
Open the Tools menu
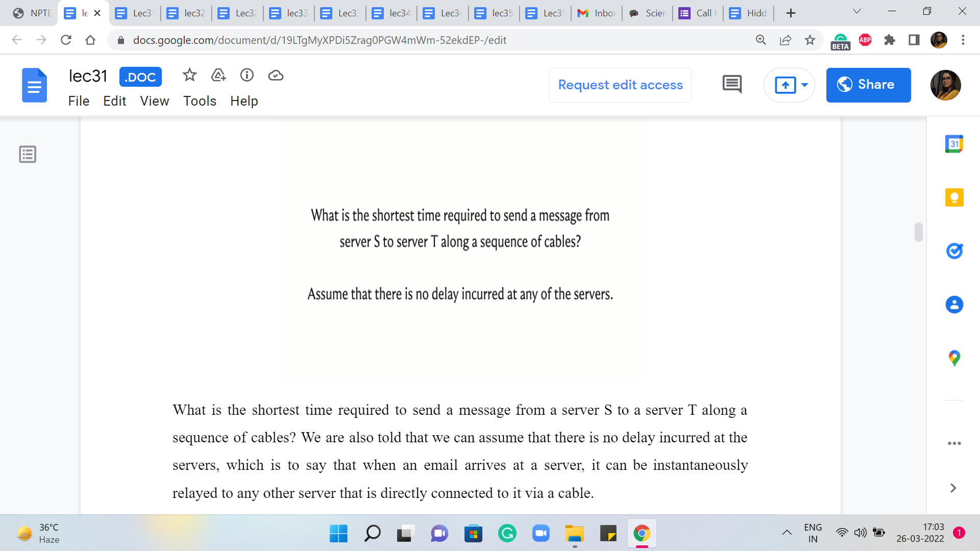pos(200,101)
